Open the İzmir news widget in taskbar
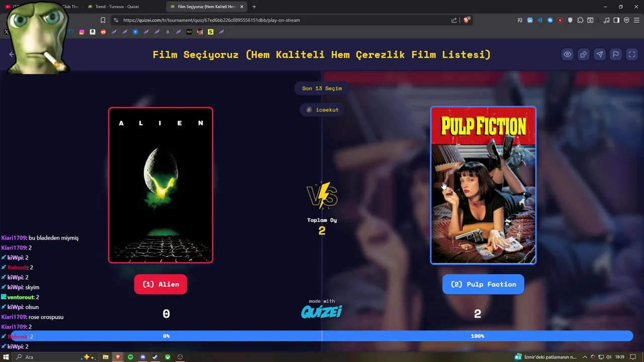644x362 pixels. 545,357
